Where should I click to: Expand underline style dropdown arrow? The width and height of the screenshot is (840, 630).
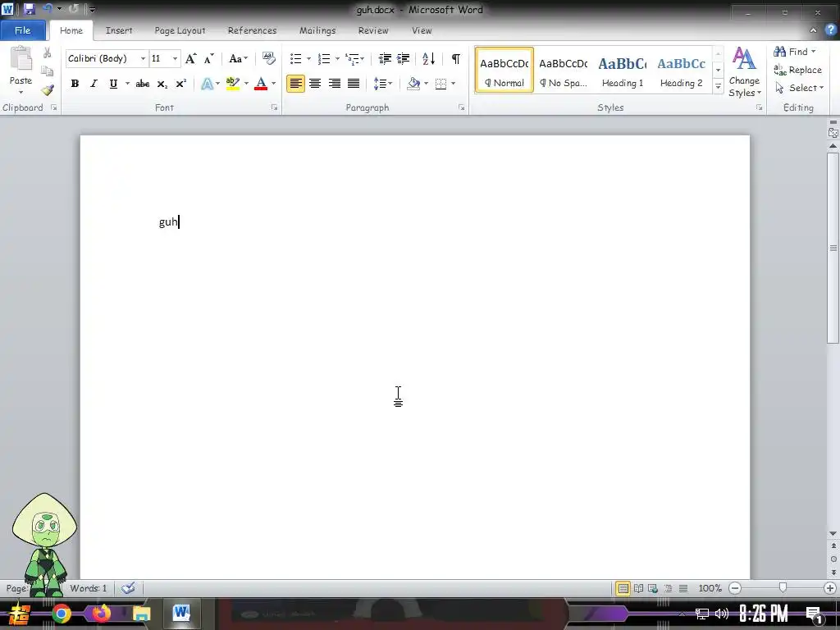coord(127,84)
